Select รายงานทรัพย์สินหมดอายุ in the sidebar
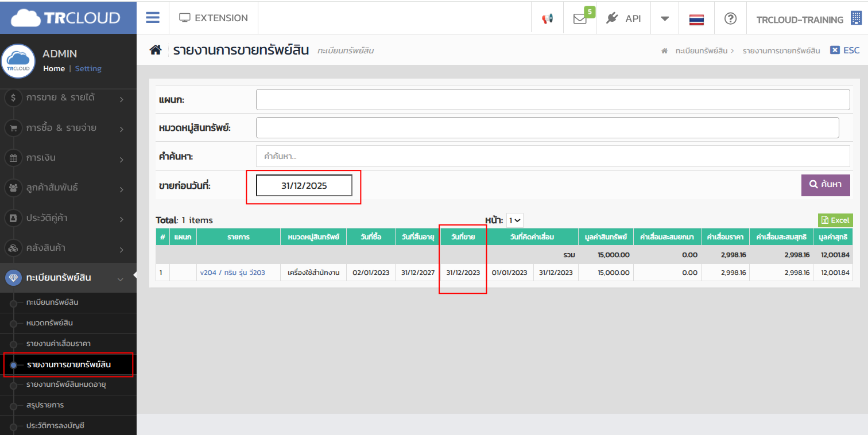 (x=66, y=384)
